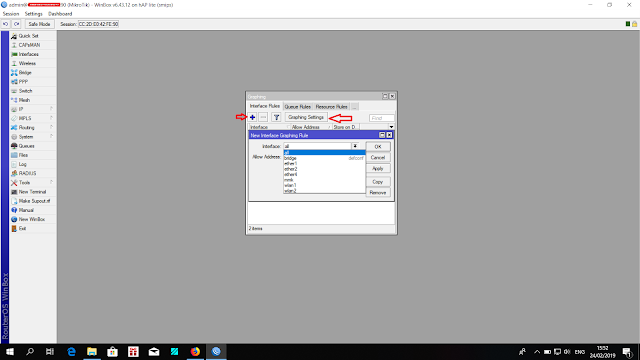Click the Session address field

click(x=98, y=24)
